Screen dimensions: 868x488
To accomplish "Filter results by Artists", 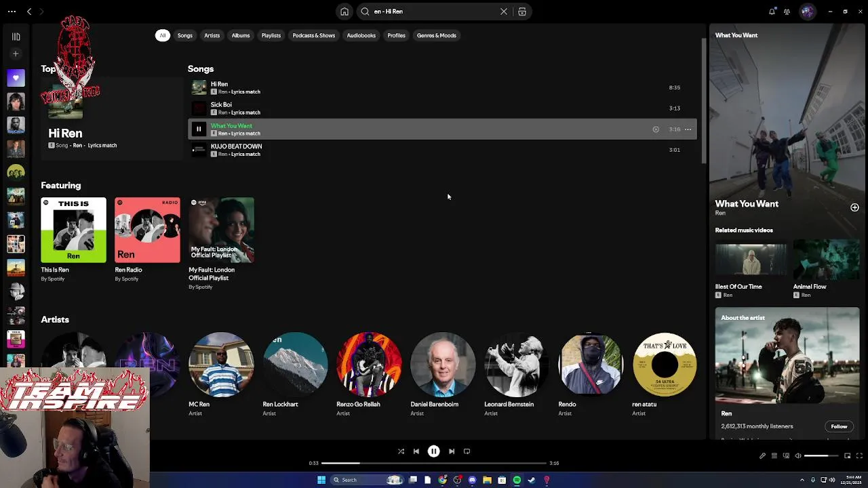I will coord(212,35).
